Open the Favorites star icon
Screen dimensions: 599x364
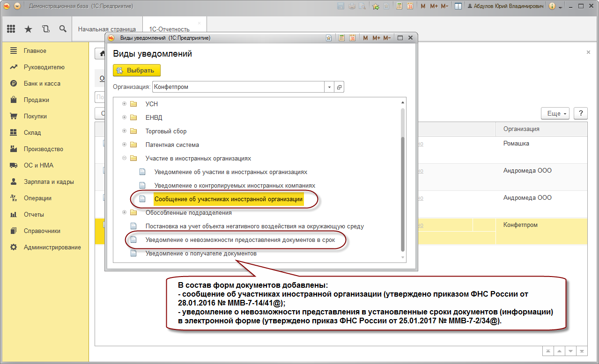pos(28,29)
